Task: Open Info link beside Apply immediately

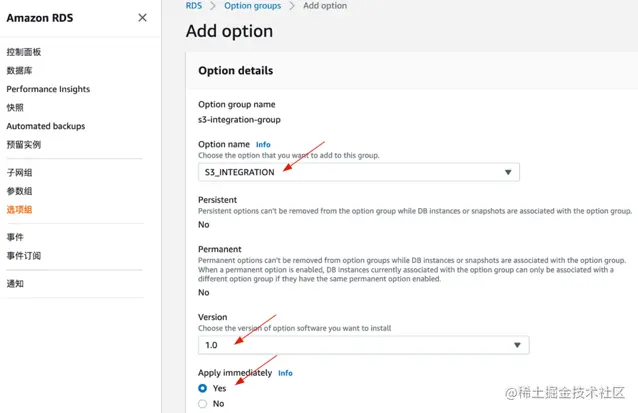Action: point(285,373)
